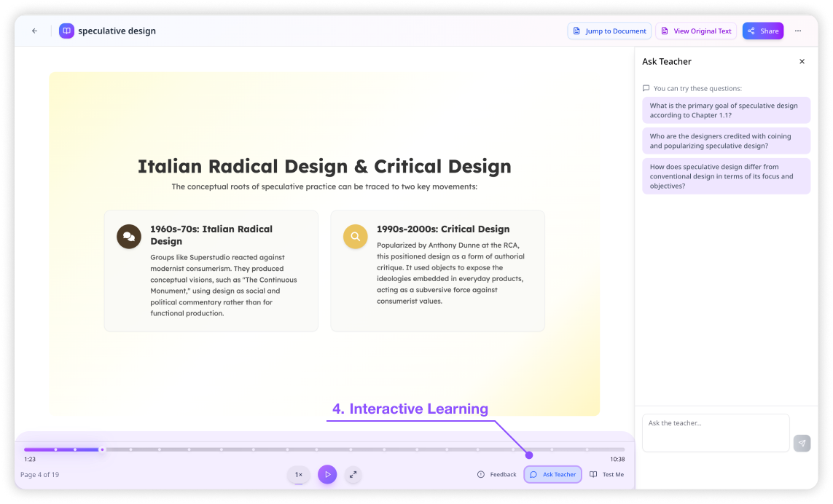Open Feedback from the bottom bar

[x=496, y=475]
